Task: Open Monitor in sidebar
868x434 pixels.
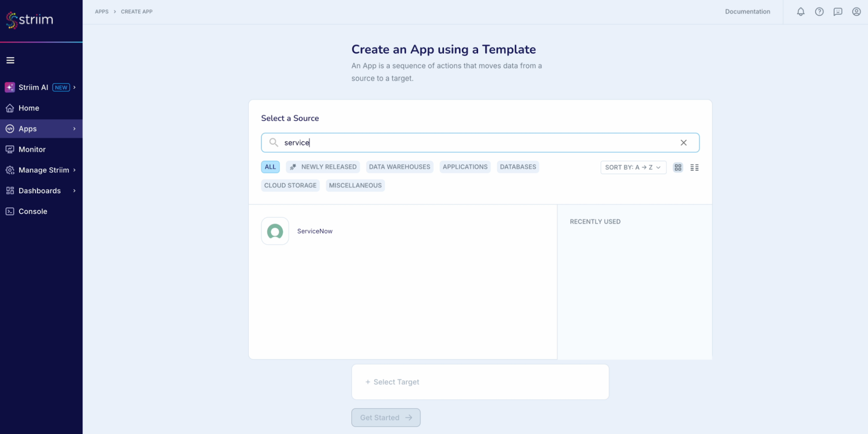Action: pos(41,149)
